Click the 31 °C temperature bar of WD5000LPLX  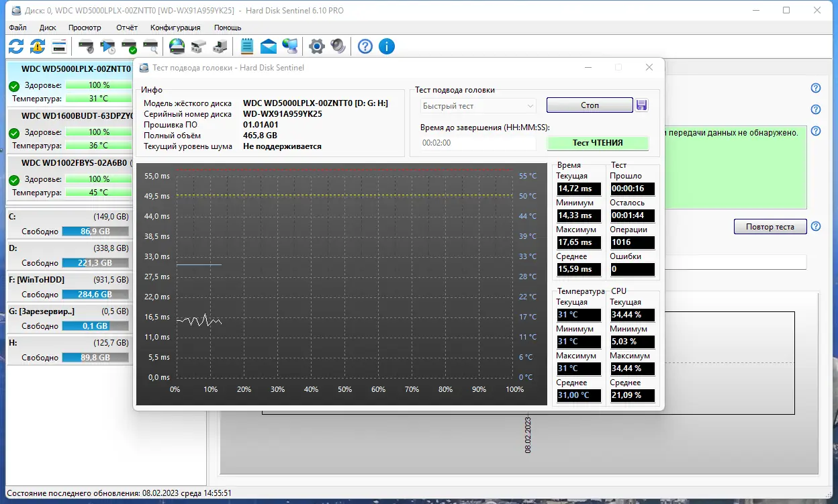[99, 99]
